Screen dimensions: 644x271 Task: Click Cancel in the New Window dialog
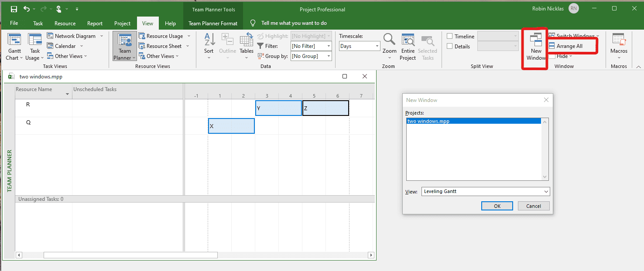click(534, 206)
